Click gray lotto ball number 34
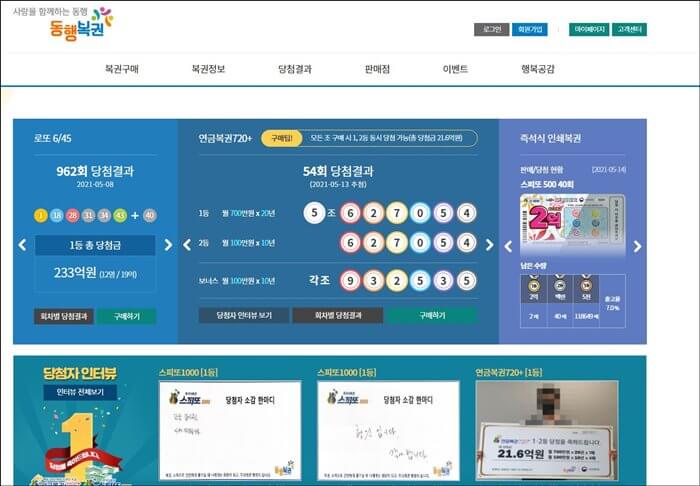 click(104, 216)
